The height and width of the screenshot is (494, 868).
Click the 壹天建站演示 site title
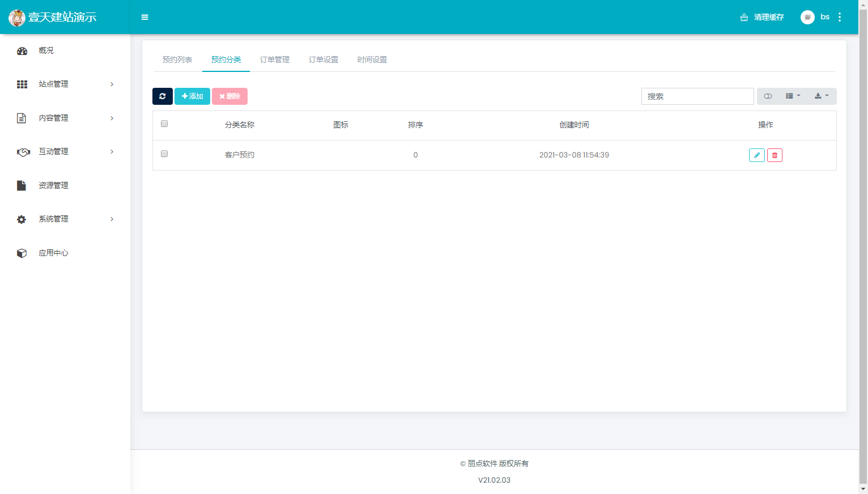62,18
